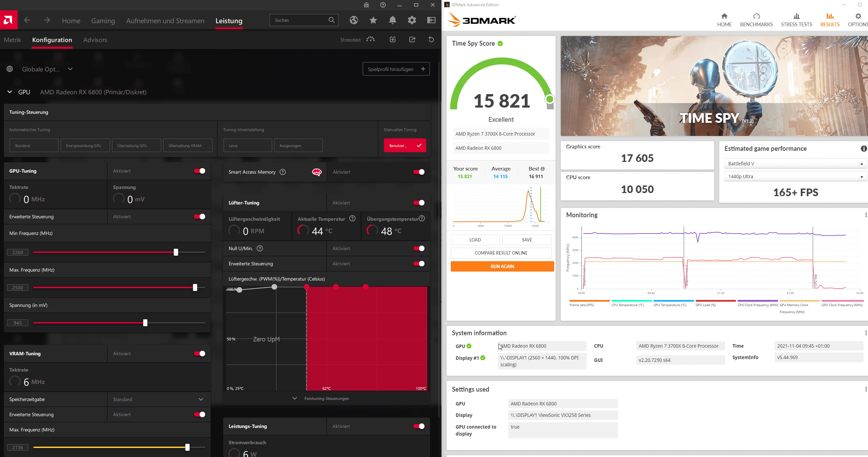Expand the Globale Opt... profile dropdown

click(x=70, y=69)
